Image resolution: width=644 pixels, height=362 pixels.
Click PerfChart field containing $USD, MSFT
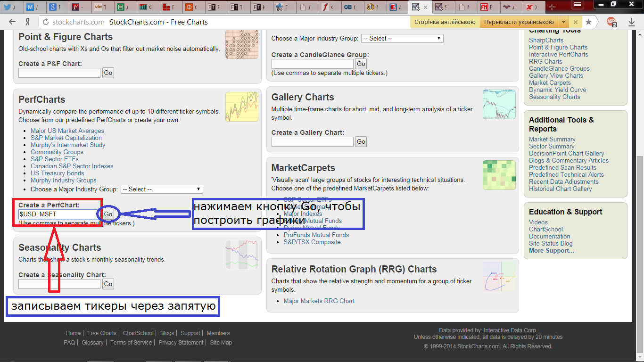tap(59, 214)
